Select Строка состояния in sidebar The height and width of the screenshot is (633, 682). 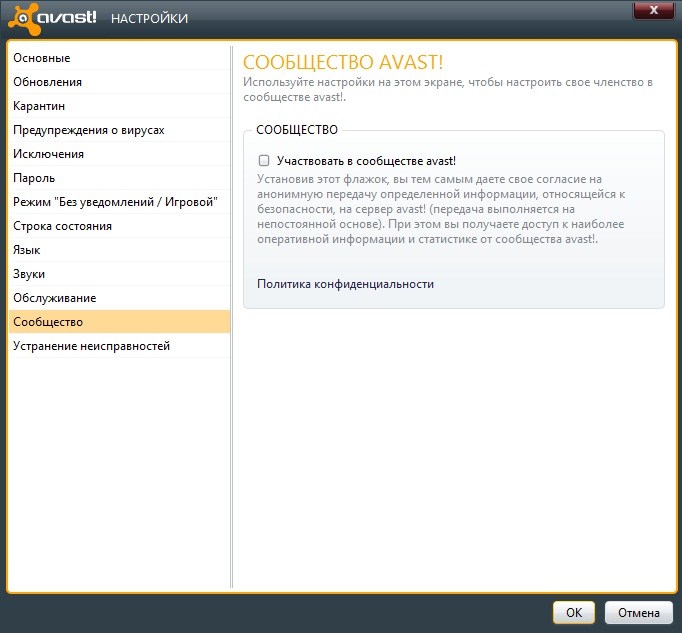click(119, 226)
